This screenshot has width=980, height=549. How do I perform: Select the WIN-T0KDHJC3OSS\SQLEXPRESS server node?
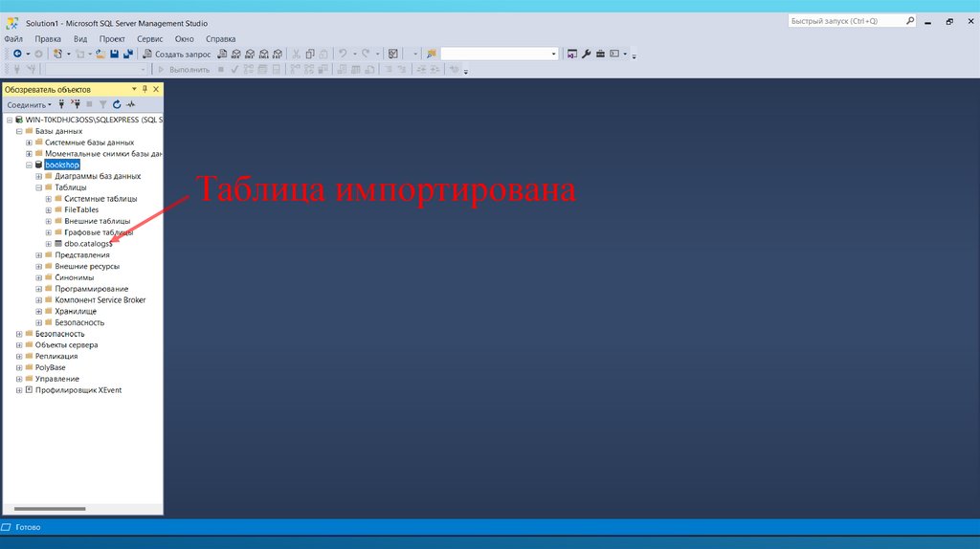coord(94,120)
